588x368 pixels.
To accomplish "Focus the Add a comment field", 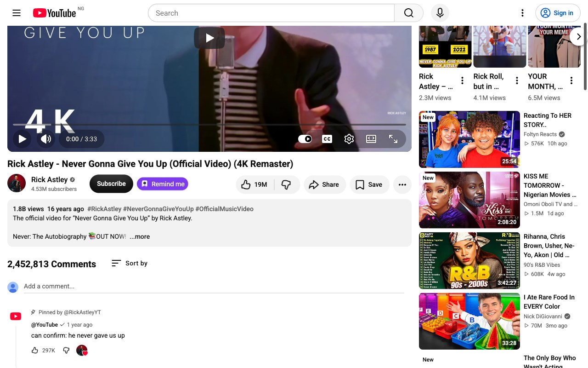I will click(214, 286).
